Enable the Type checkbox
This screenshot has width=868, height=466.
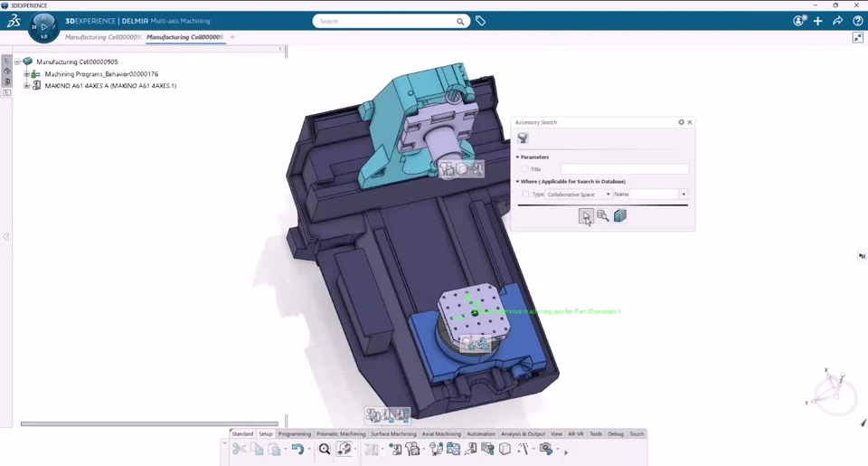tap(525, 194)
